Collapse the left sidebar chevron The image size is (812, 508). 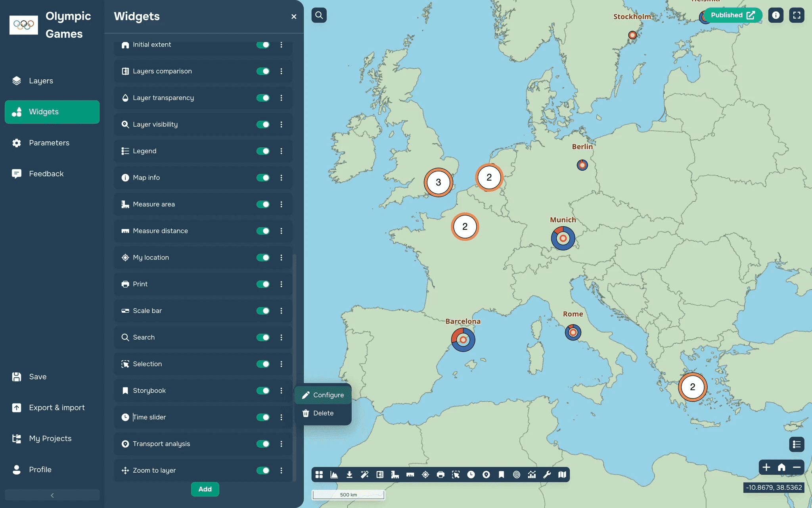(52, 495)
